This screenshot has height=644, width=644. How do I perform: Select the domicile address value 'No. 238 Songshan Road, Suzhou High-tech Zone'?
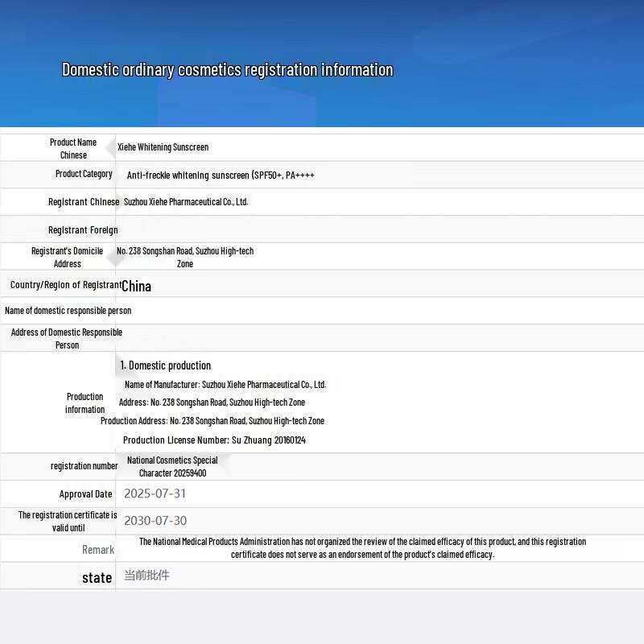click(185, 258)
